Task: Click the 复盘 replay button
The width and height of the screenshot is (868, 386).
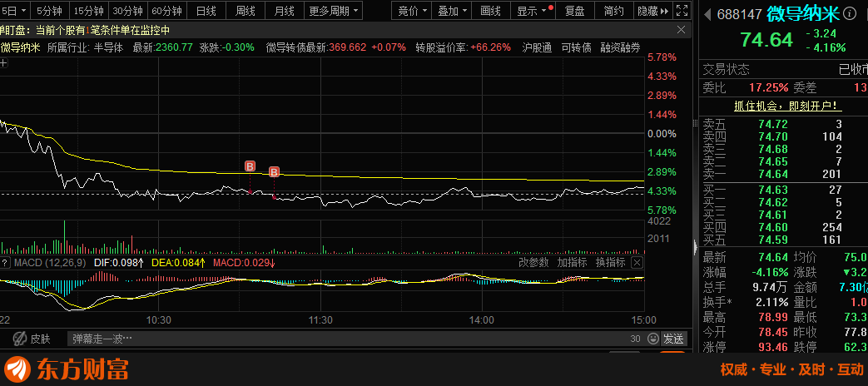Action: click(574, 11)
